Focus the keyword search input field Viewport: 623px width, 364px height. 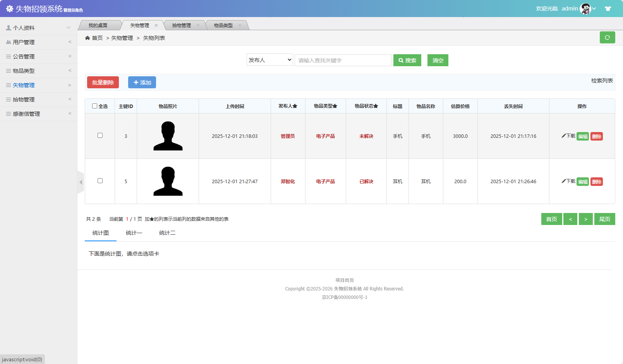click(x=343, y=60)
